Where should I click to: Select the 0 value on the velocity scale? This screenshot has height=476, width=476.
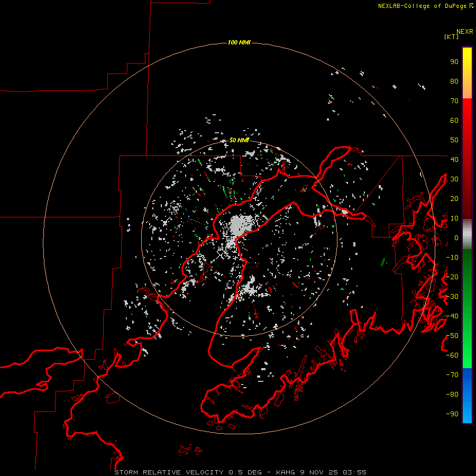[456, 238]
